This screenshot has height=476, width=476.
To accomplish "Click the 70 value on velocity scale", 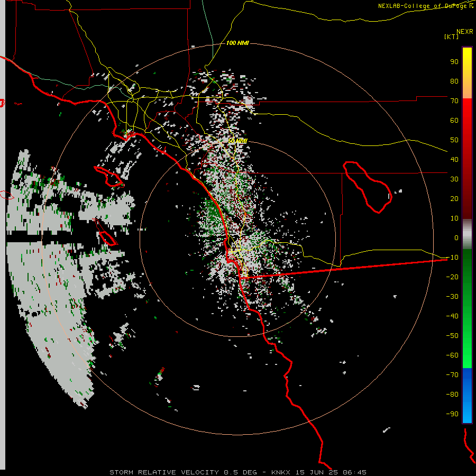I will coord(454,101).
